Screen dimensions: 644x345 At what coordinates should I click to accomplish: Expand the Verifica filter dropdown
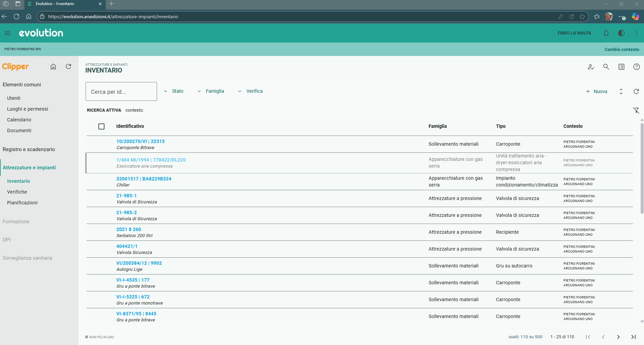[x=250, y=91]
